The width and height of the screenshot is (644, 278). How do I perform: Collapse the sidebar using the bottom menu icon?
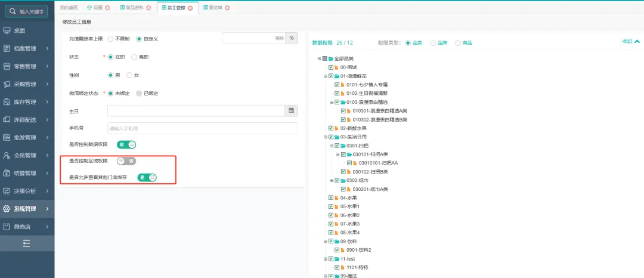click(x=26, y=243)
